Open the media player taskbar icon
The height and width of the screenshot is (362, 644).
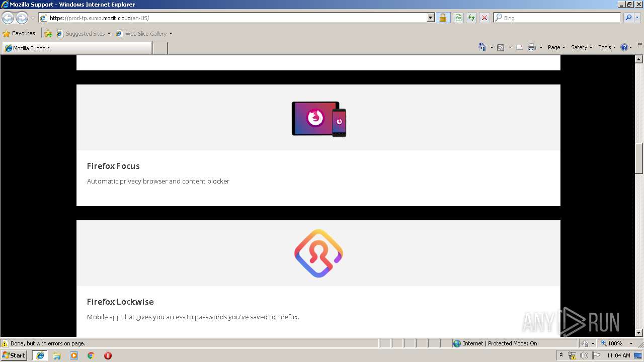tap(74, 355)
